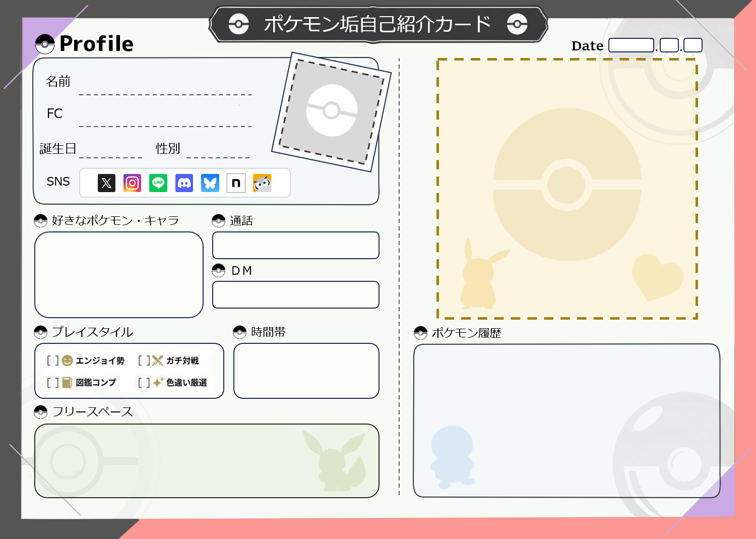The width and height of the screenshot is (756, 539).
Task: Click the 通話 entry box
Action: click(x=296, y=246)
